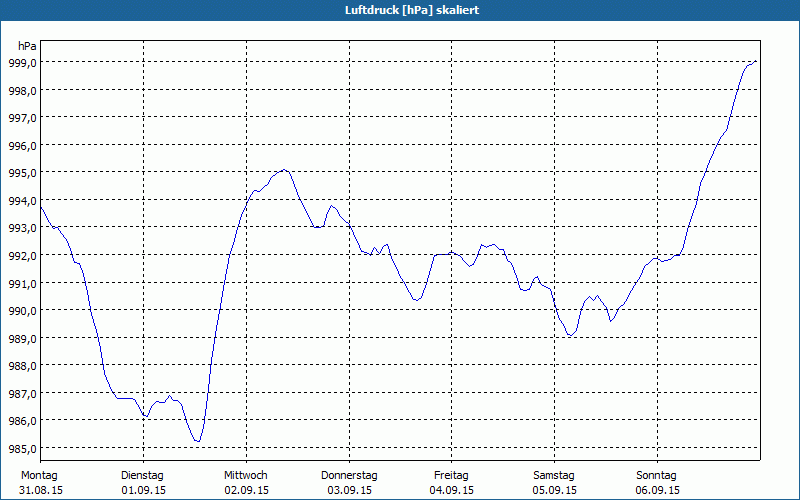Select the date 01.09.15

(x=143, y=490)
